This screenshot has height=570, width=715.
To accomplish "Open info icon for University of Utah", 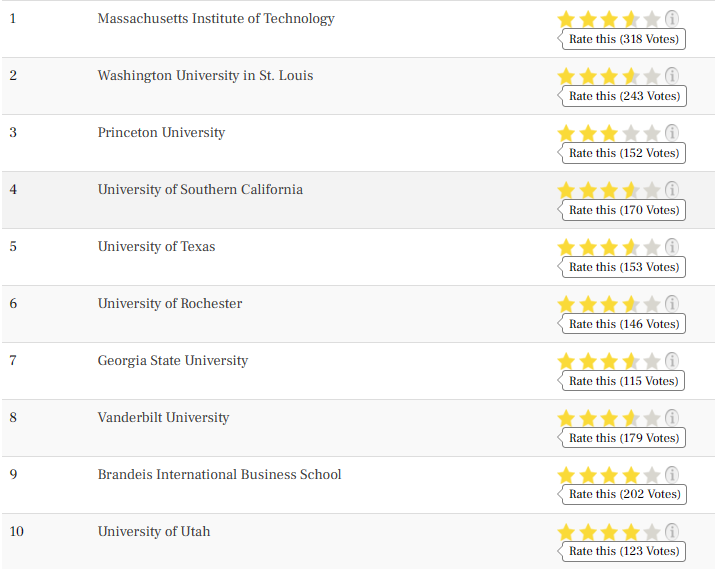I will 672,532.
